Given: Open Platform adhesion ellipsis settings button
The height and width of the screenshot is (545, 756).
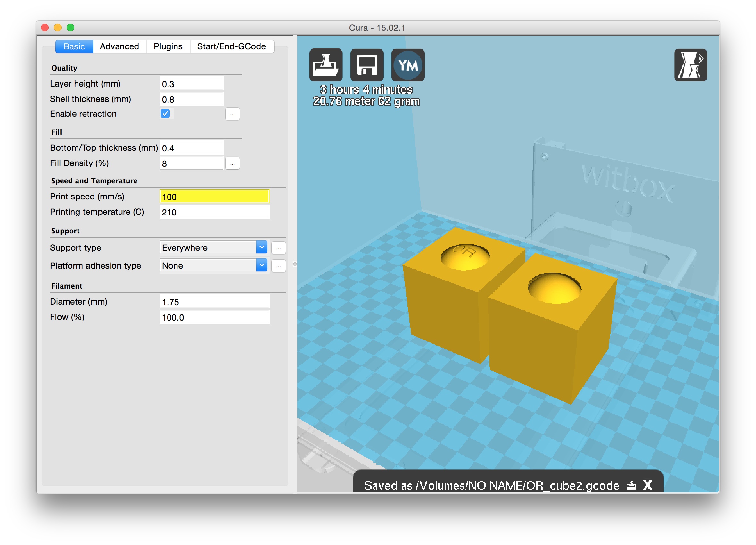Looking at the screenshot, I should click(x=278, y=266).
